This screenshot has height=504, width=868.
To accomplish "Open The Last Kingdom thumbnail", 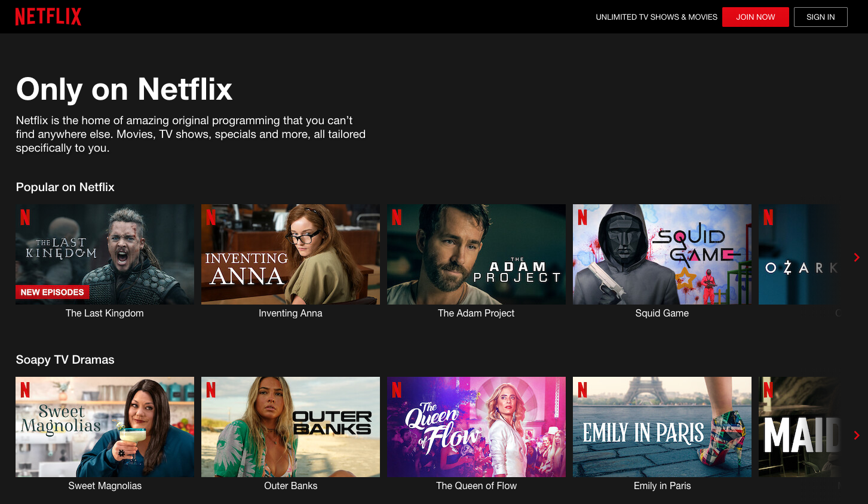I will point(105,254).
